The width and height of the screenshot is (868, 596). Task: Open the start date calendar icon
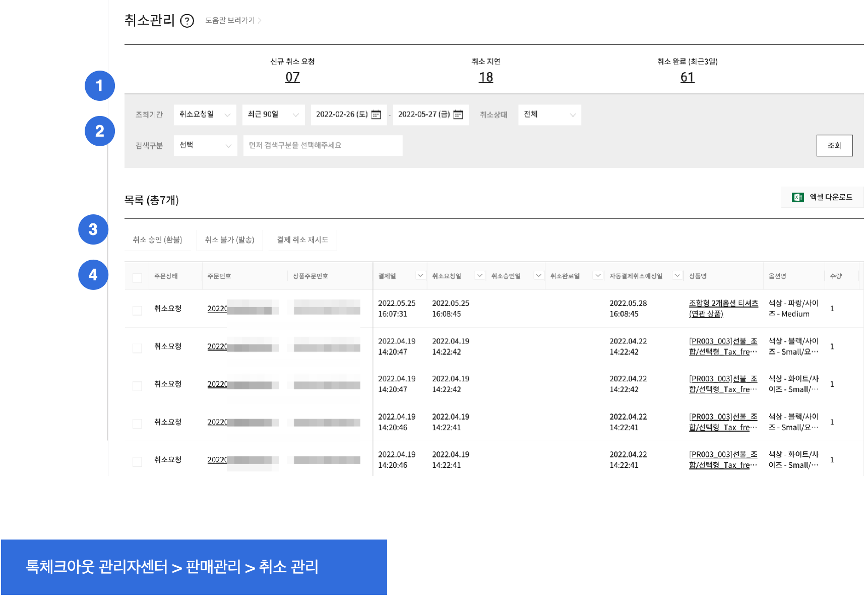click(376, 115)
